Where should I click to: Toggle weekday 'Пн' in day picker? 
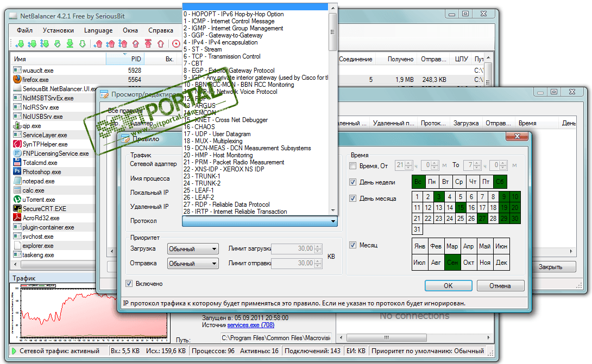432,182
